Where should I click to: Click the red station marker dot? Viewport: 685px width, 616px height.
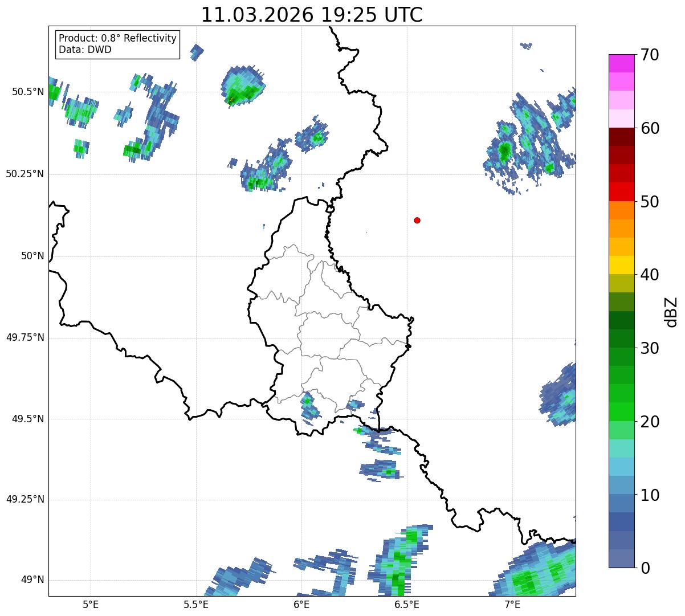coord(417,220)
